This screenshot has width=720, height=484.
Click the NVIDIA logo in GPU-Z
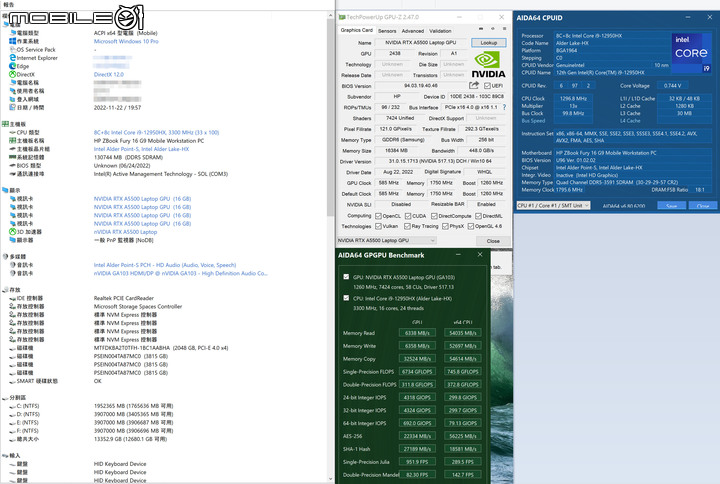489,65
